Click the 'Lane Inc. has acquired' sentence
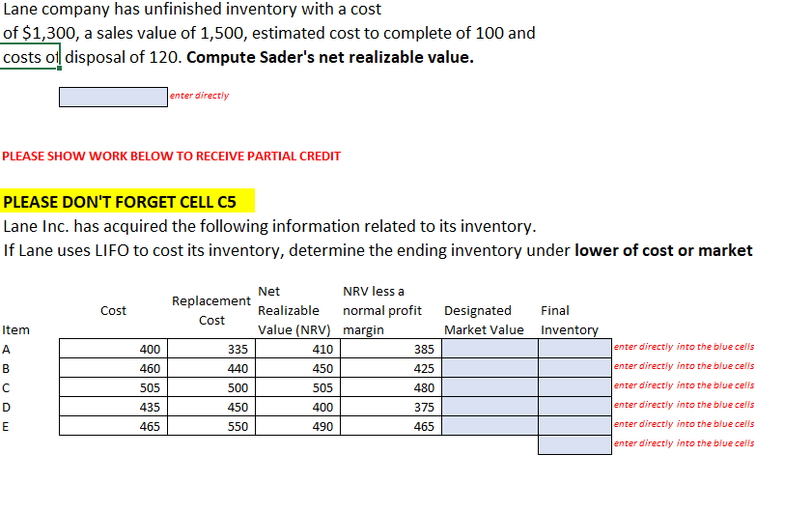 coord(269,226)
